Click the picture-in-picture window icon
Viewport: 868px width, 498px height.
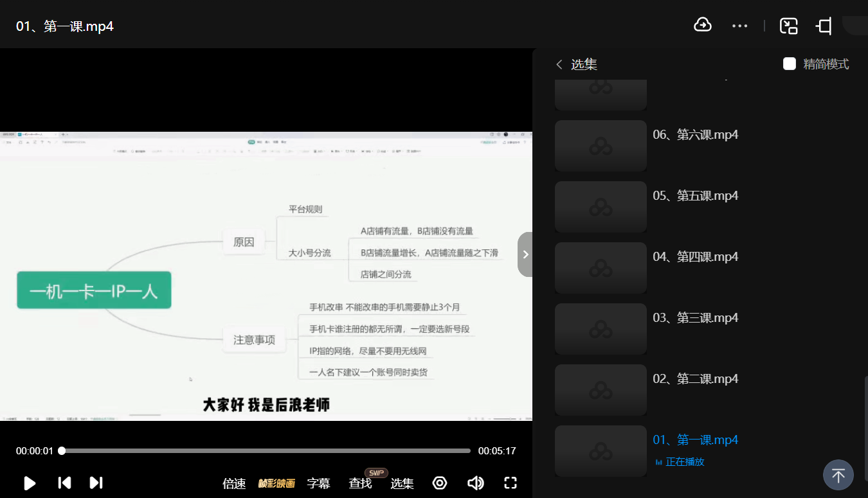pos(788,26)
